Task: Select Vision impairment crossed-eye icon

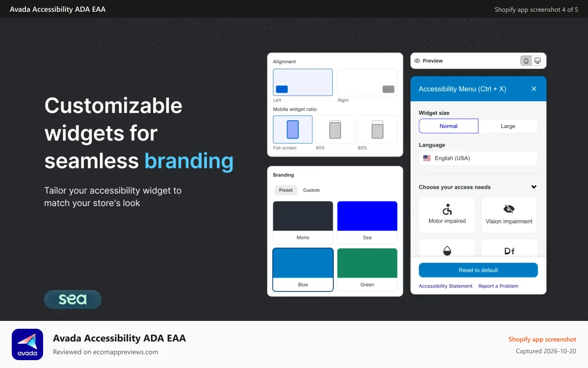Action: [x=509, y=210]
